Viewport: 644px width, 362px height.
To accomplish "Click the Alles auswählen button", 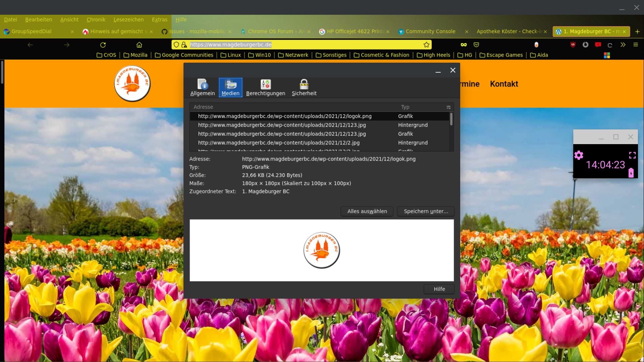I will [x=367, y=211].
